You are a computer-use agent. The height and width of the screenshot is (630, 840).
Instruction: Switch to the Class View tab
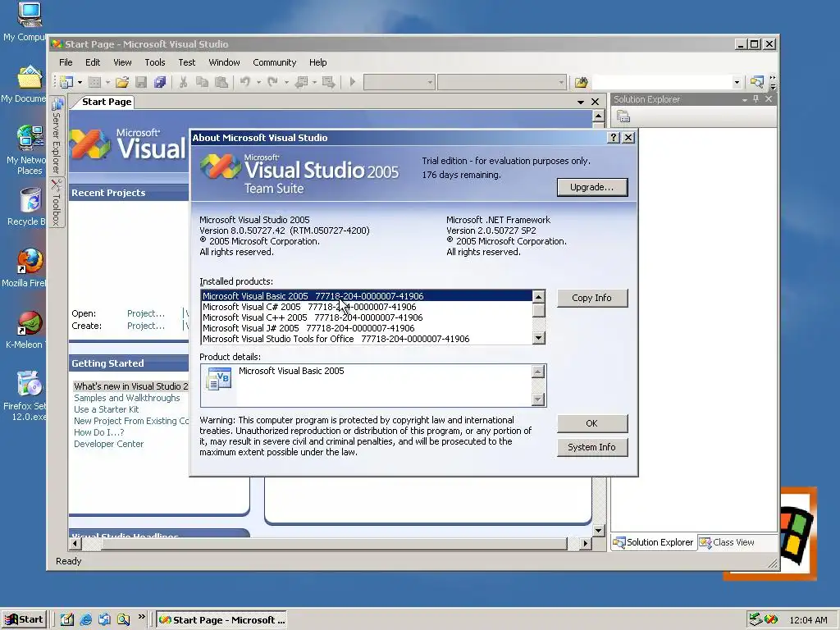tap(727, 542)
